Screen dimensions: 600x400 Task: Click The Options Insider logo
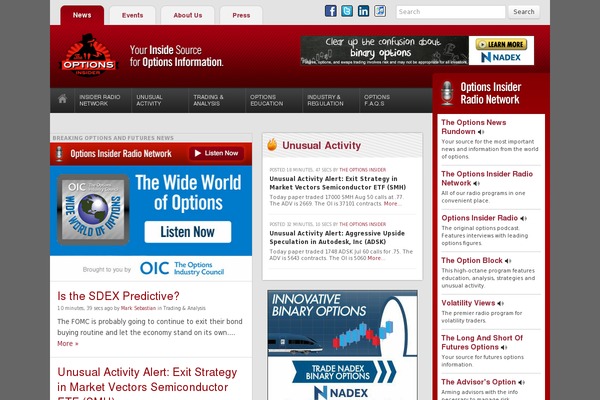point(89,55)
